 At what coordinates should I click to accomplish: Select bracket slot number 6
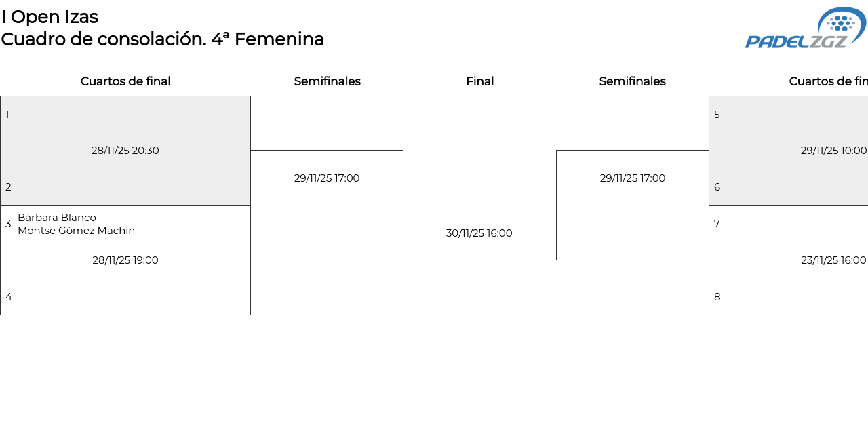click(x=717, y=187)
